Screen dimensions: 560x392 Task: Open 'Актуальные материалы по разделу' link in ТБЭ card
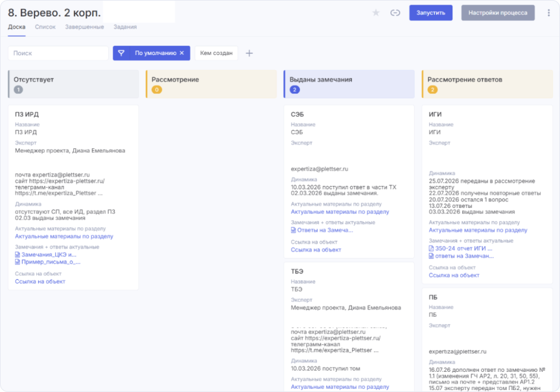[340, 387]
